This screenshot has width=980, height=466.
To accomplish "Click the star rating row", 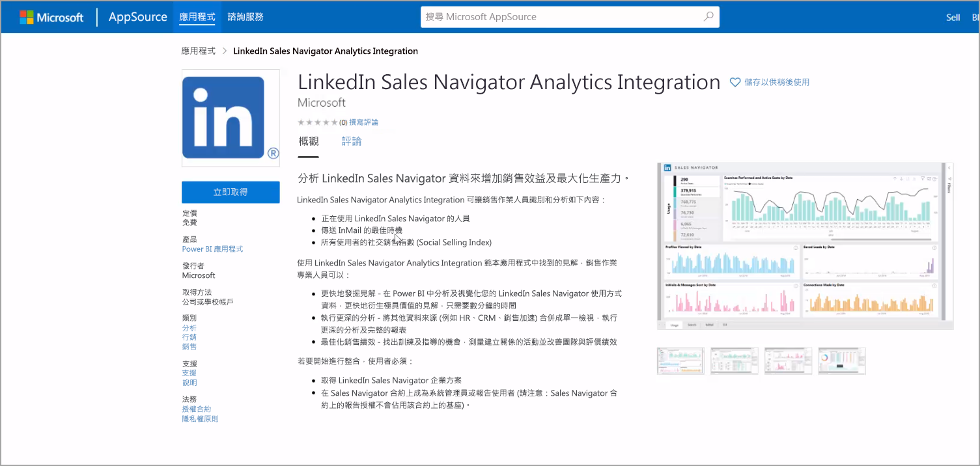I will click(318, 122).
